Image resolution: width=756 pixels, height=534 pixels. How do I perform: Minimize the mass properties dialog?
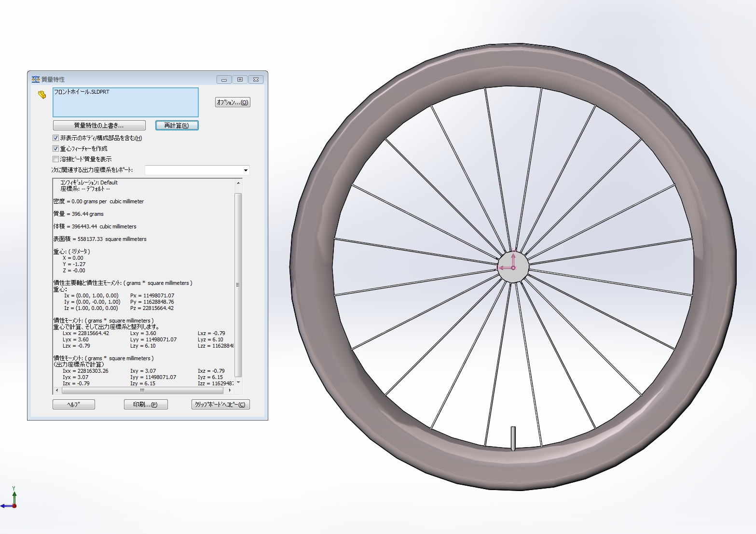point(224,80)
